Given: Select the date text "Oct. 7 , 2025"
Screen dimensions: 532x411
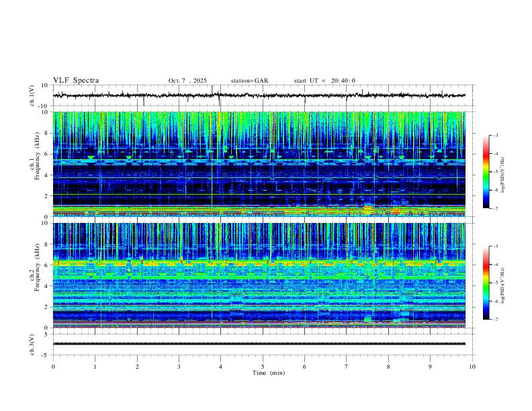Looking at the screenshot, I should coord(187,81).
